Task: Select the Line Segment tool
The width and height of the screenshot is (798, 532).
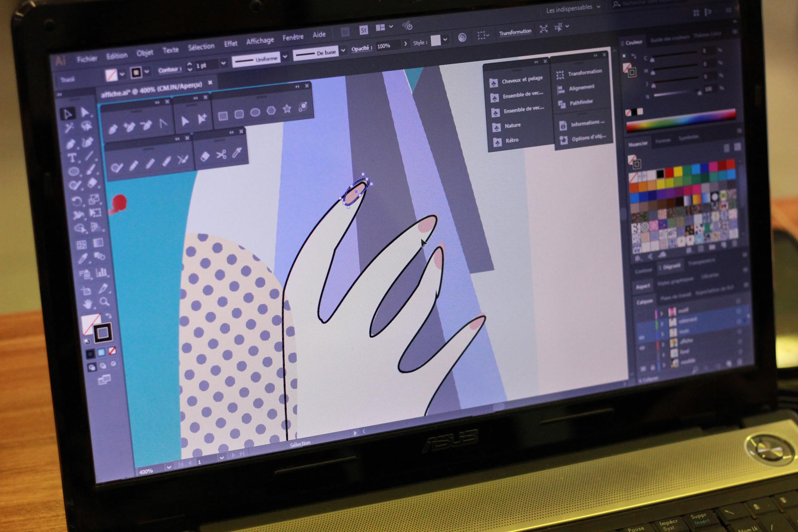Action: pos(89,156)
